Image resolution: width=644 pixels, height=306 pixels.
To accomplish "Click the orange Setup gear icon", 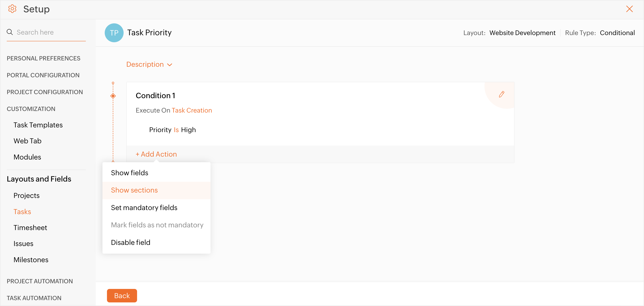I will pyautogui.click(x=12, y=9).
